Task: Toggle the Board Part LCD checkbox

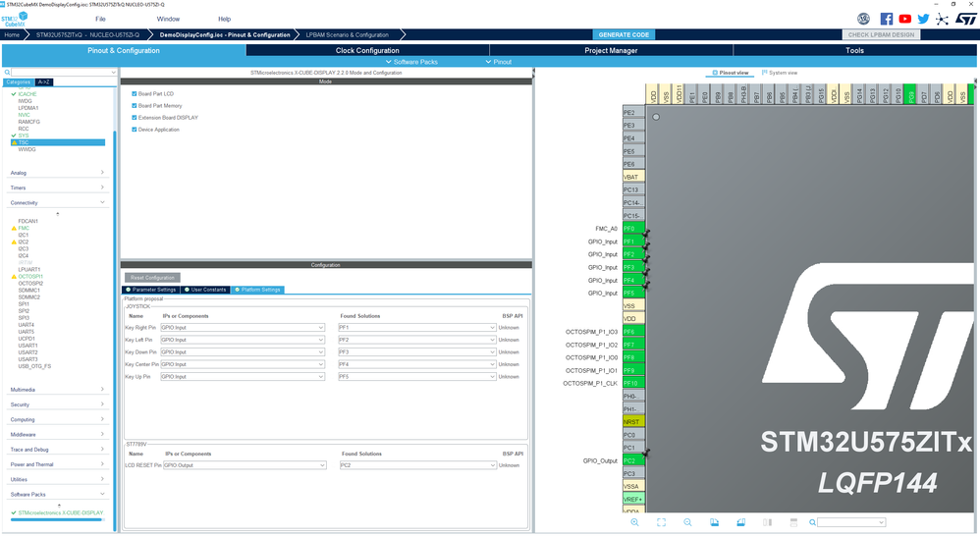Action: coord(134,94)
